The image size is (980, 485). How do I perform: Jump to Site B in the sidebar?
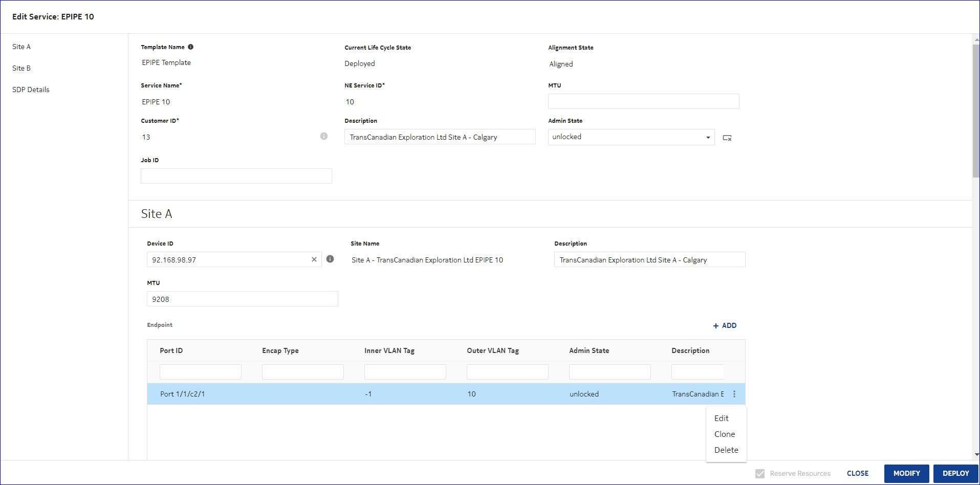point(21,68)
